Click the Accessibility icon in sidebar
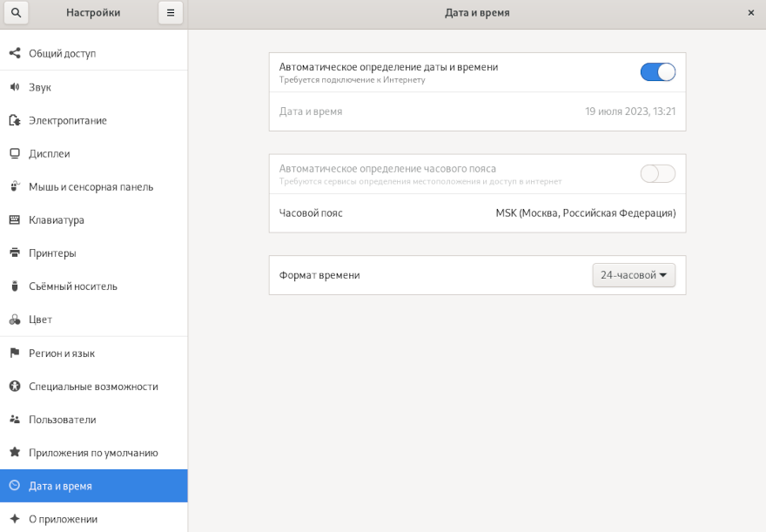The height and width of the screenshot is (532, 766). (15, 386)
